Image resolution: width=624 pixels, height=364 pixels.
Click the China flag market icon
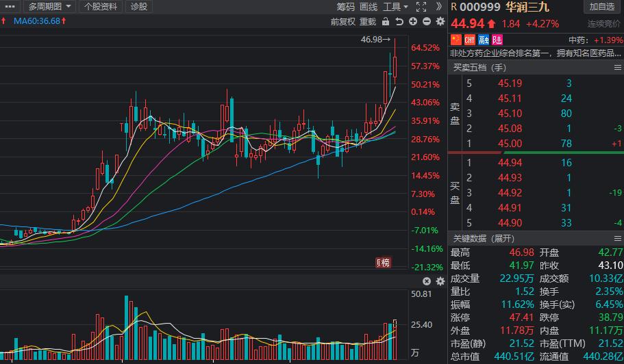[x=455, y=39]
